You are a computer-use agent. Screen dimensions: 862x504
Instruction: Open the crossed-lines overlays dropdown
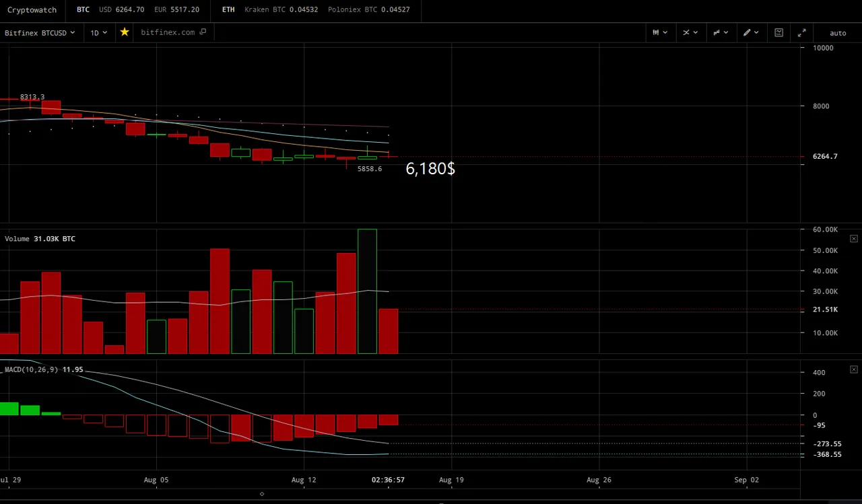tap(690, 32)
